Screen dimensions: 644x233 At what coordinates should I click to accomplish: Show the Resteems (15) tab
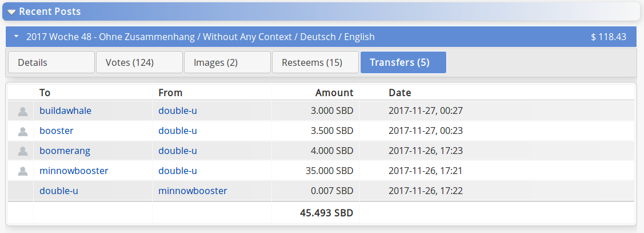(x=315, y=62)
